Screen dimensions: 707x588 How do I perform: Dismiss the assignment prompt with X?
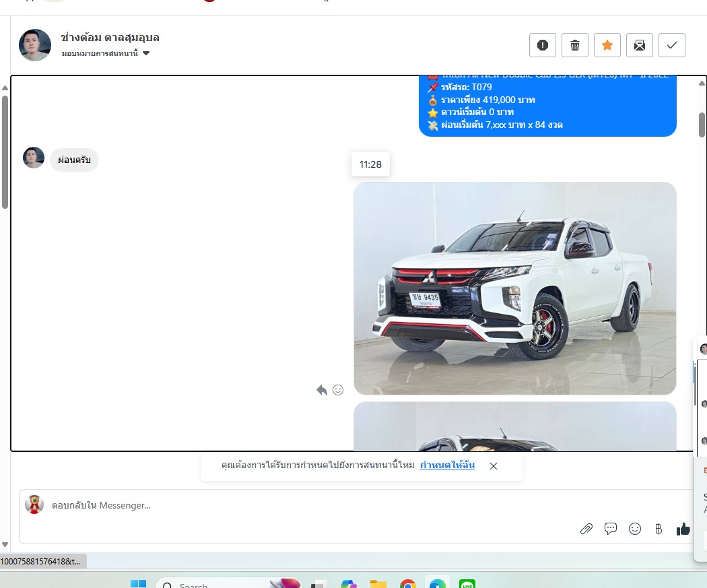(494, 466)
